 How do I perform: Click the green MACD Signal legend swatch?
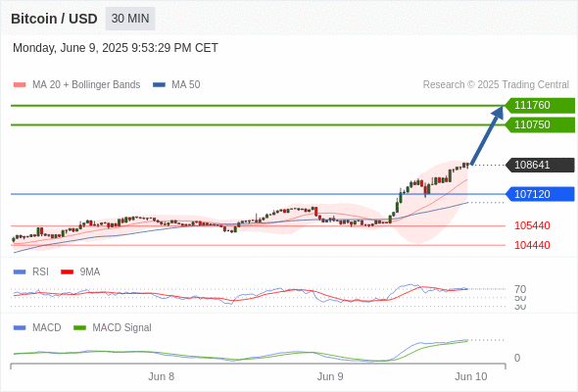(x=79, y=328)
